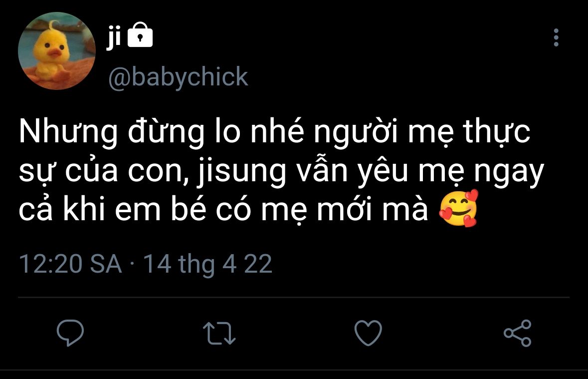Click the words cả khi em bé

click(x=113, y=209)
